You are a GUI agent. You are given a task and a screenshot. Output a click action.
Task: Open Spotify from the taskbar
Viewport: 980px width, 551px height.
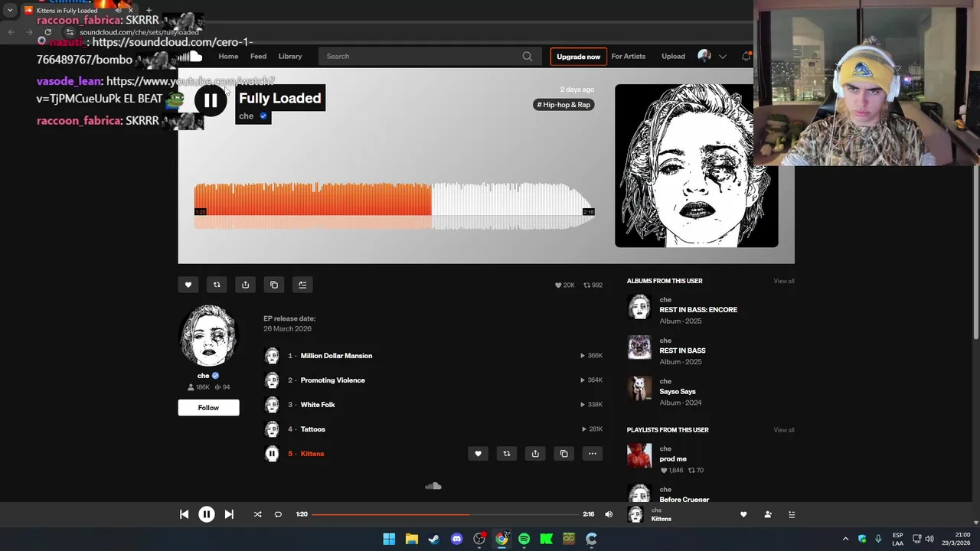524,539
